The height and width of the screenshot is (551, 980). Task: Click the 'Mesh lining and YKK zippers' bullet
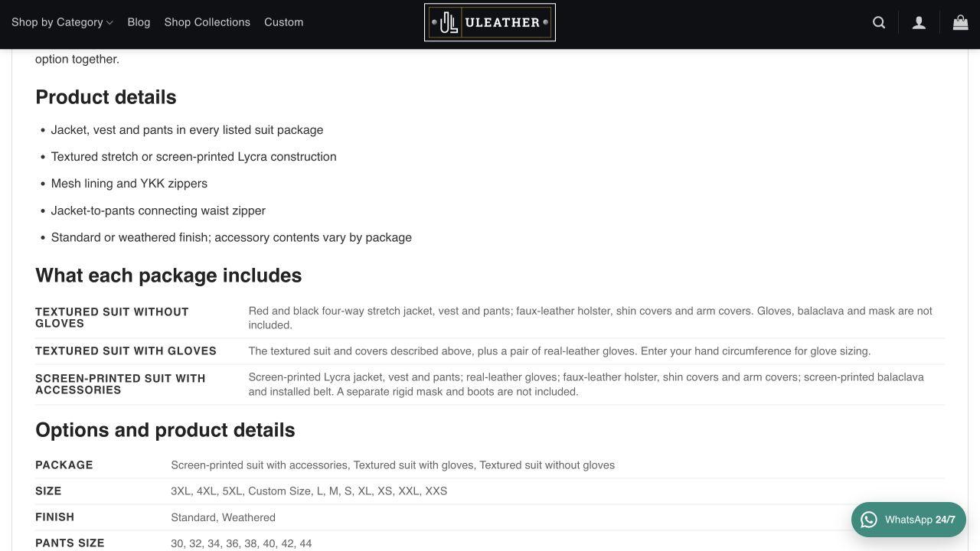click(129, 184)
